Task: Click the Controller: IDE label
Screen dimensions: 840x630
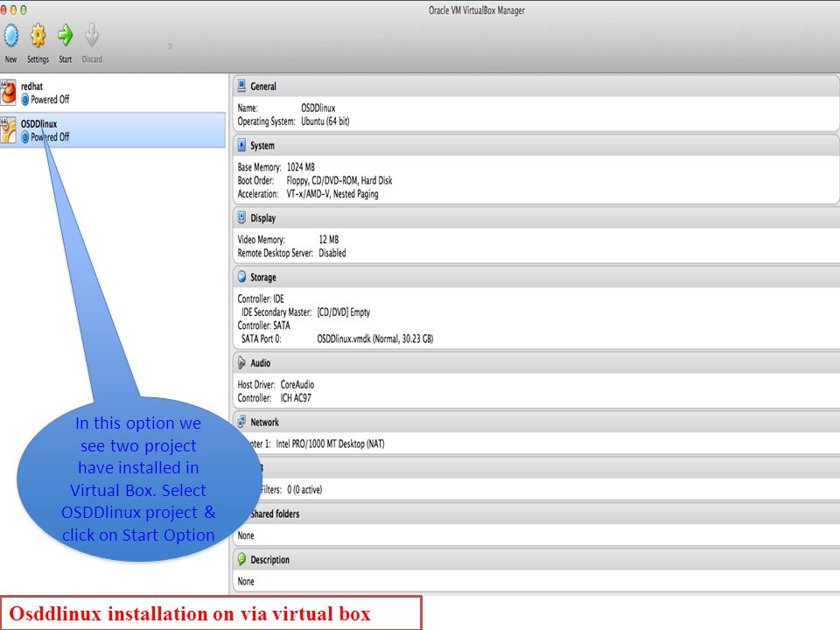Action: (261, 299)
